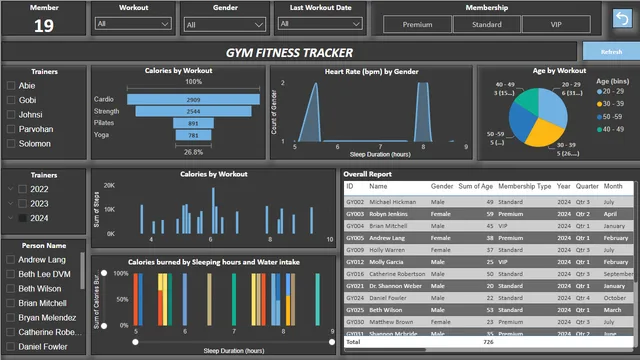The image size is (640, 360).
Task: Check the Bryan Melendez checkbox
Action: [x=11, y=318]
